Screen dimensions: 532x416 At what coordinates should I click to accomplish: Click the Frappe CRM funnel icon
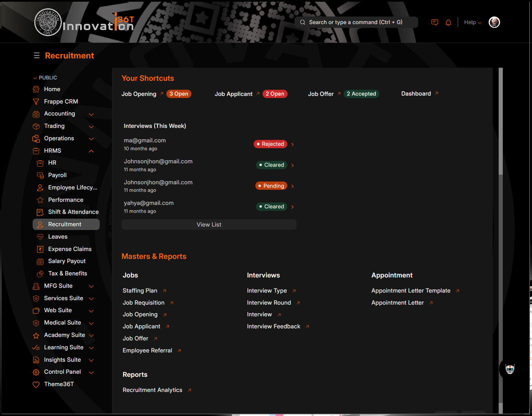tap(36, 102)
